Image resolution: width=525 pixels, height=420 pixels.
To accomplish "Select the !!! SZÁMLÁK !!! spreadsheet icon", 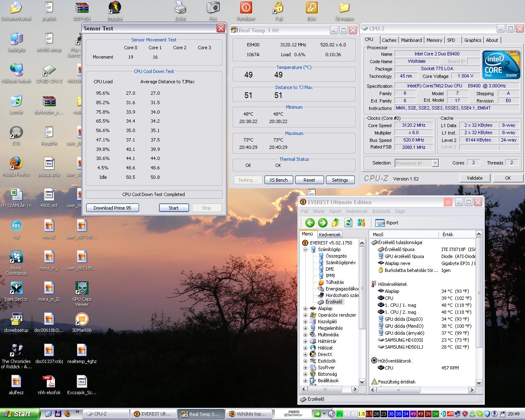I will (16, 198).
